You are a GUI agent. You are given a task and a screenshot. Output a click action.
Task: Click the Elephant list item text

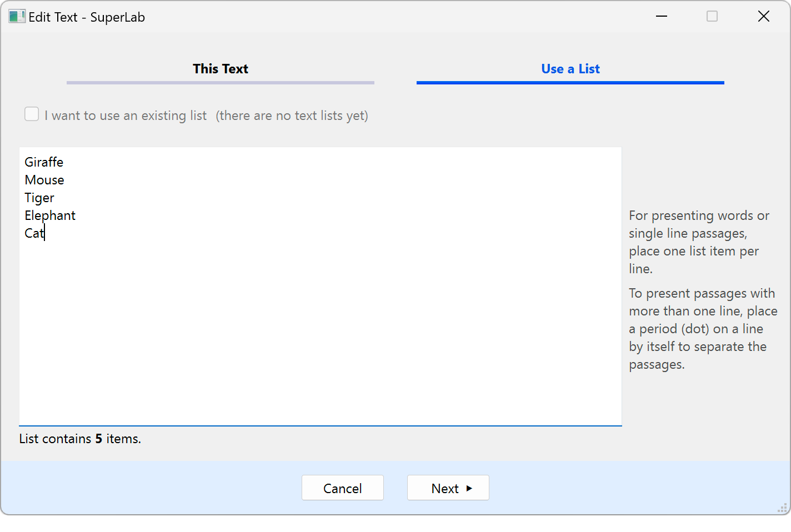(50, 215)
